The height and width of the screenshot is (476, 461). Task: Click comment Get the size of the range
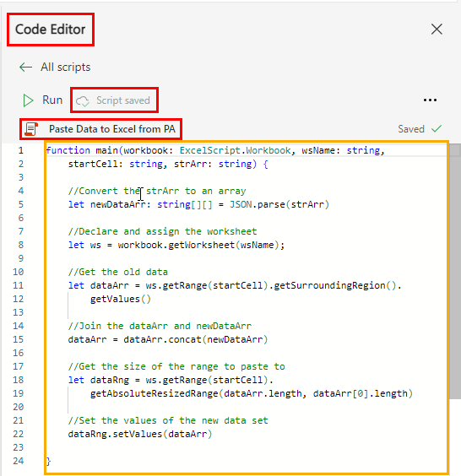[x=176, y=366]
